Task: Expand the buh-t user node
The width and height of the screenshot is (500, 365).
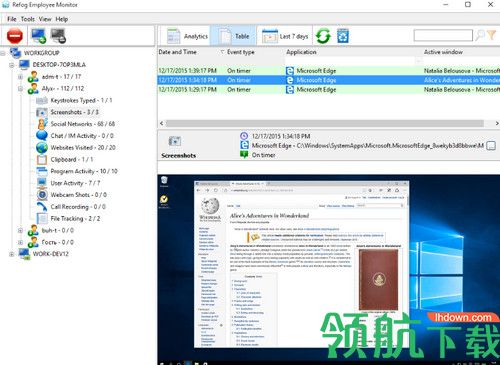Action: (20, 230)
